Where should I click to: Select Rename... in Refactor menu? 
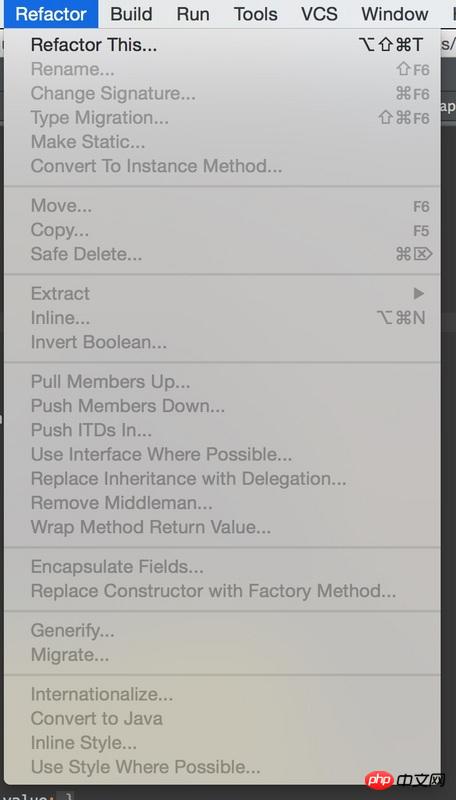[222, 69]
